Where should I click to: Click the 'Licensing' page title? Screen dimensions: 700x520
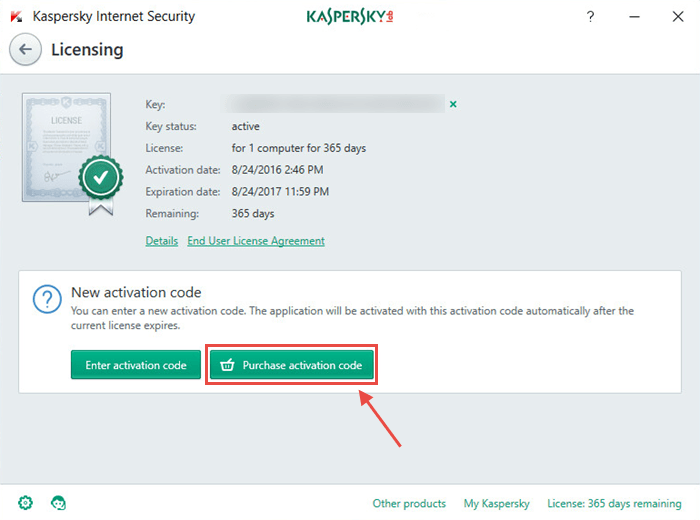coord(87,50)
